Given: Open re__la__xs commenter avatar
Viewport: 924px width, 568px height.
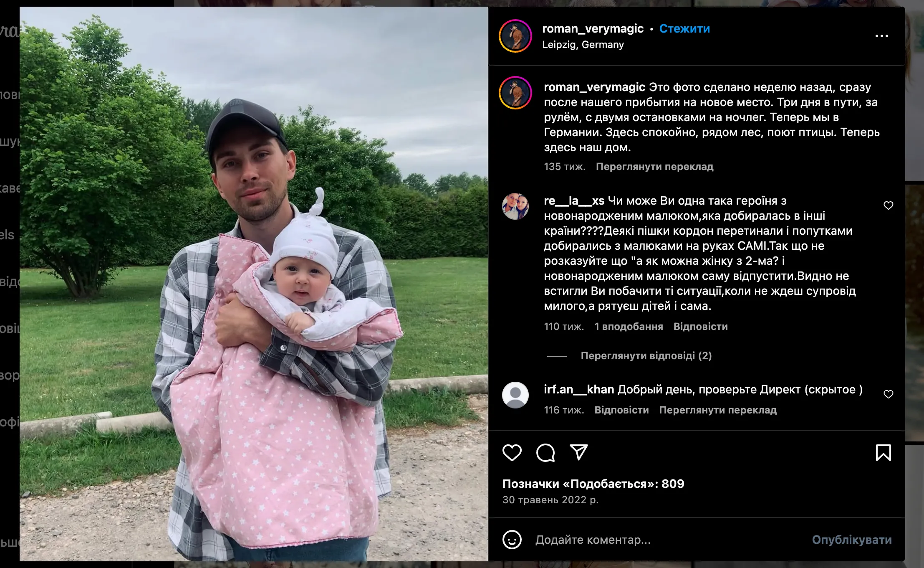Looking at the screenshot, I should (x=515, y=206).
